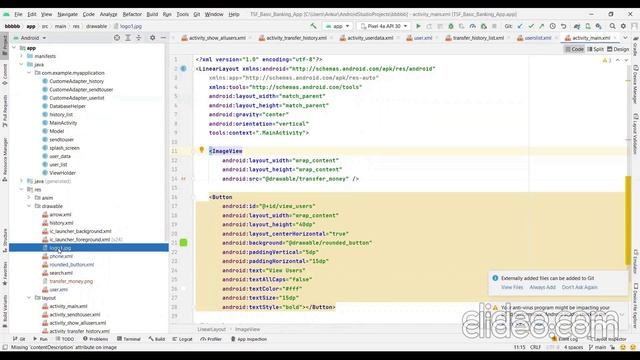Hide the Project panel with minus icon
Image resolution: width=640 pixels, height=360 pixels.
tap(163, 38)
